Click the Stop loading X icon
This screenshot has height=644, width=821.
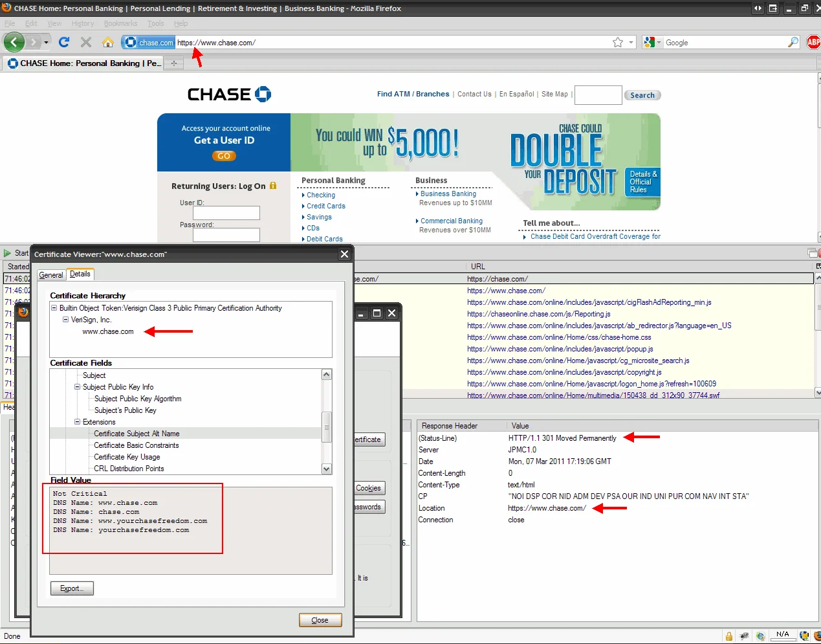(86, 42)
